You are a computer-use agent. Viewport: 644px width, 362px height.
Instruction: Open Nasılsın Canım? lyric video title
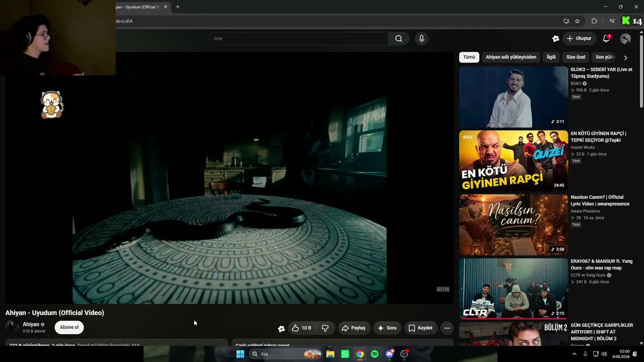pos(600,201)
